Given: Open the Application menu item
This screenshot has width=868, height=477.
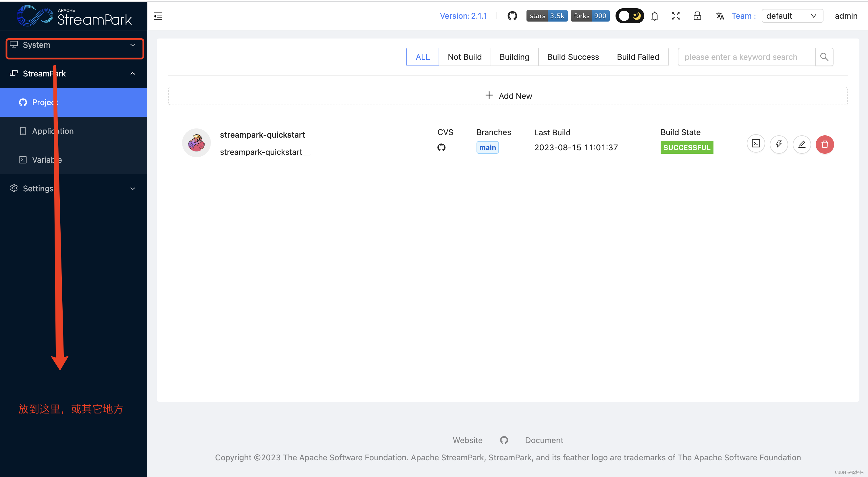Looking at the screenshot, I should [53, 131].
